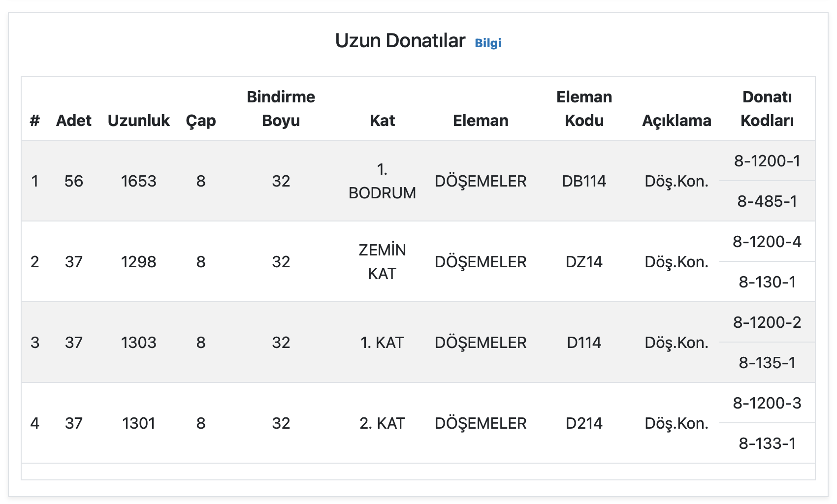
Task: Click the Uzunluk column header
Action: coord(139,121)
